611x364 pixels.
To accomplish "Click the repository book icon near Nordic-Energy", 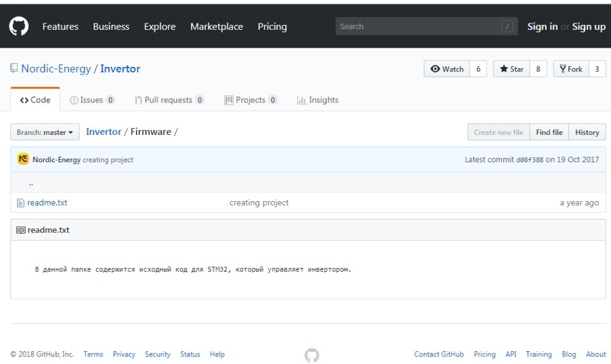I will tap(14, 69).
